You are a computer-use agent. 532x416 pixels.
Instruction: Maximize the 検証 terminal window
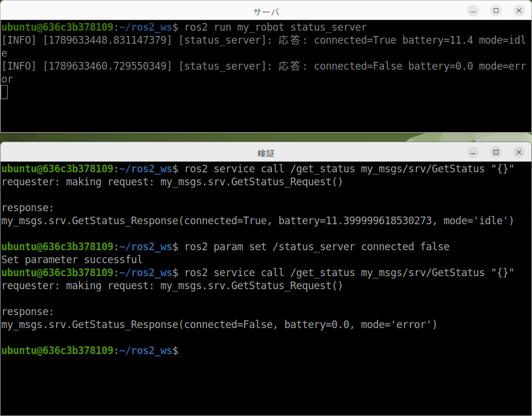pyautogui.click(x=495, y=152)
